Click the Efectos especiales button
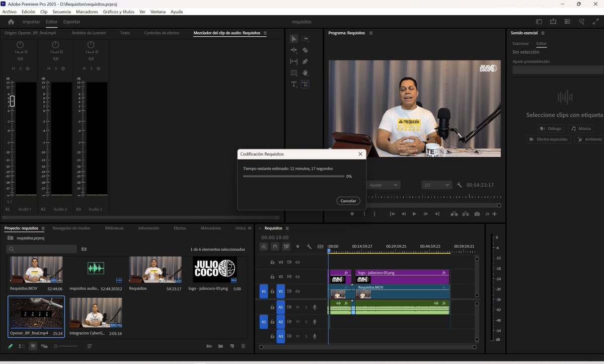604x364 pixels. coord(548,139)
